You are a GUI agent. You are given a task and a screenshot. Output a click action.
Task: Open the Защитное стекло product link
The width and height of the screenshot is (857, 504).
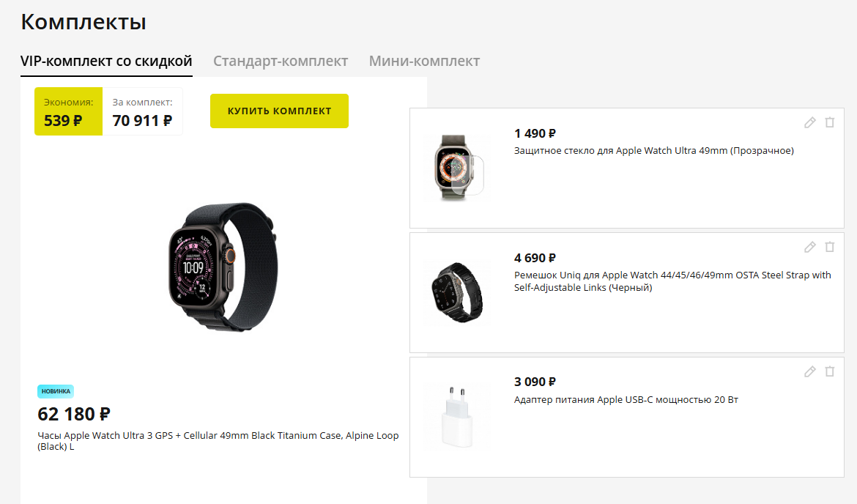click(653, 150)
